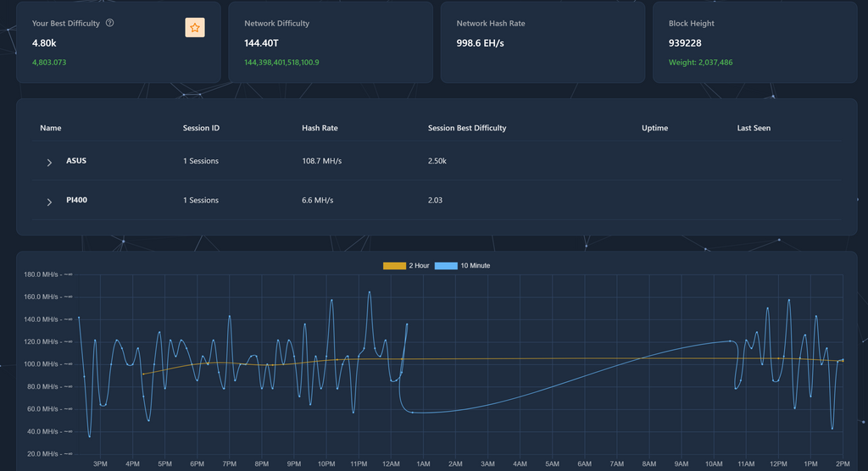Sort by the Hash Rate column header
This screenshot has height=471, width=868.
pos(320,128)
